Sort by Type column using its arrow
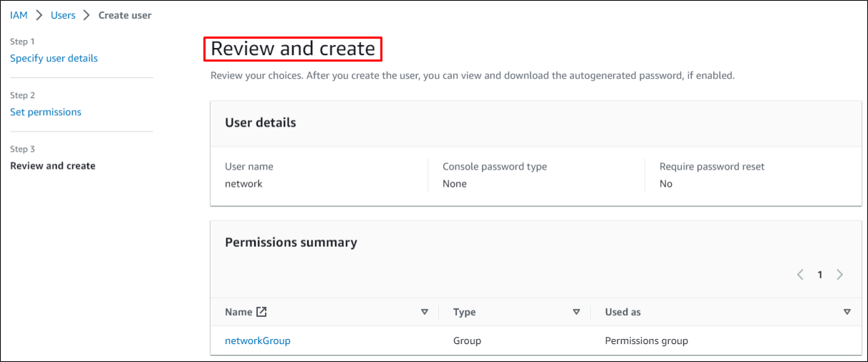The image size is (868, 362). [x=576, y=312]
